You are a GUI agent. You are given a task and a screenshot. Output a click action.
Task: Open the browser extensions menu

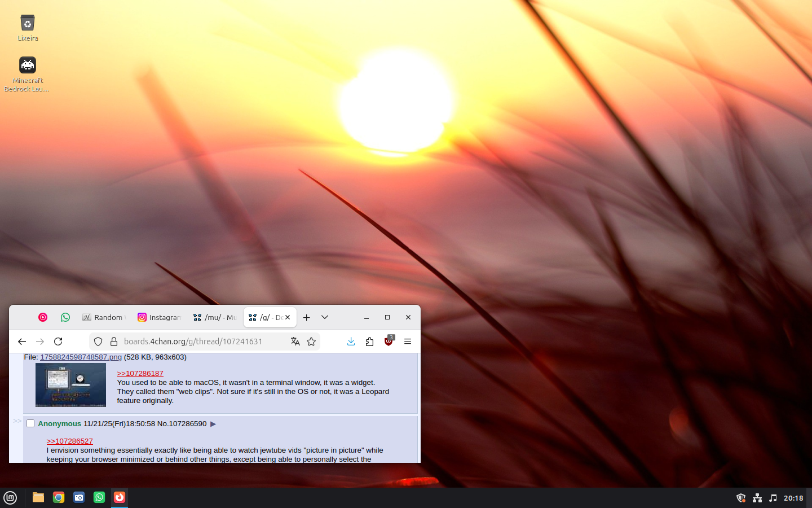(370, 341)
